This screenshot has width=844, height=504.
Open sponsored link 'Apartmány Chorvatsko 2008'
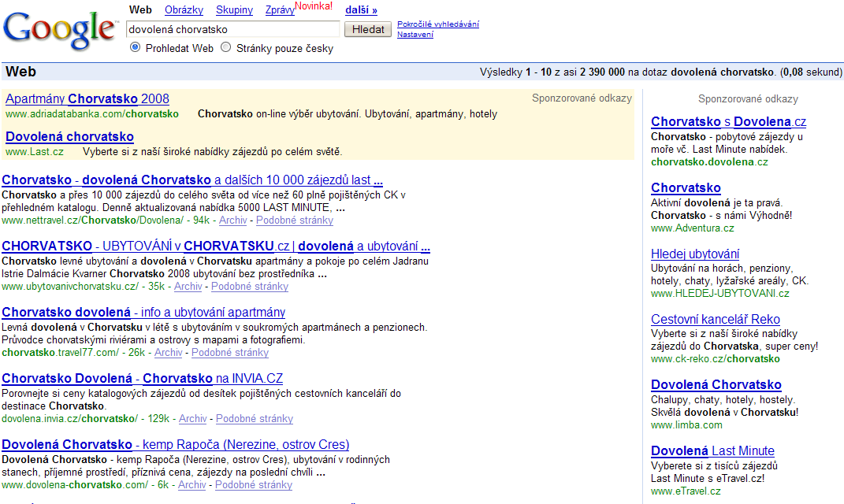pos(87,99)
